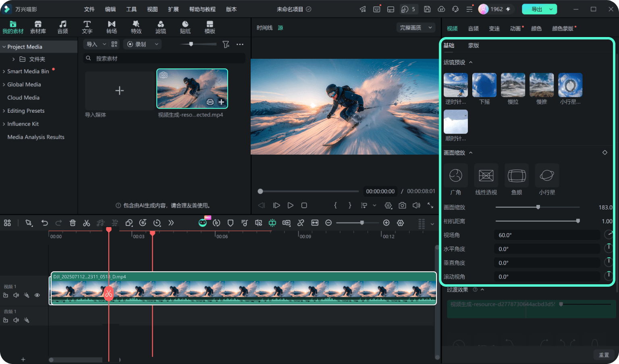
Task: Take a snapshot with the camera icon
Action: pos(402,205)
